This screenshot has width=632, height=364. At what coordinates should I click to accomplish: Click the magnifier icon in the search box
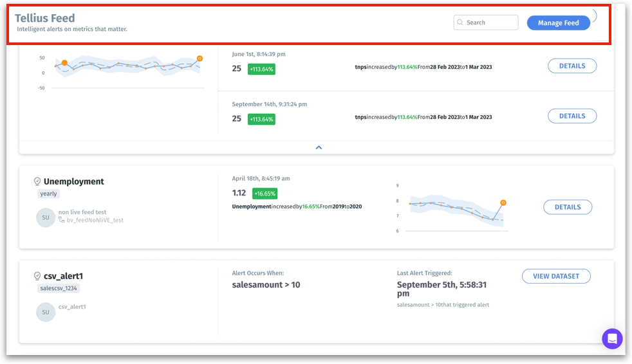(x=460, y=23)
